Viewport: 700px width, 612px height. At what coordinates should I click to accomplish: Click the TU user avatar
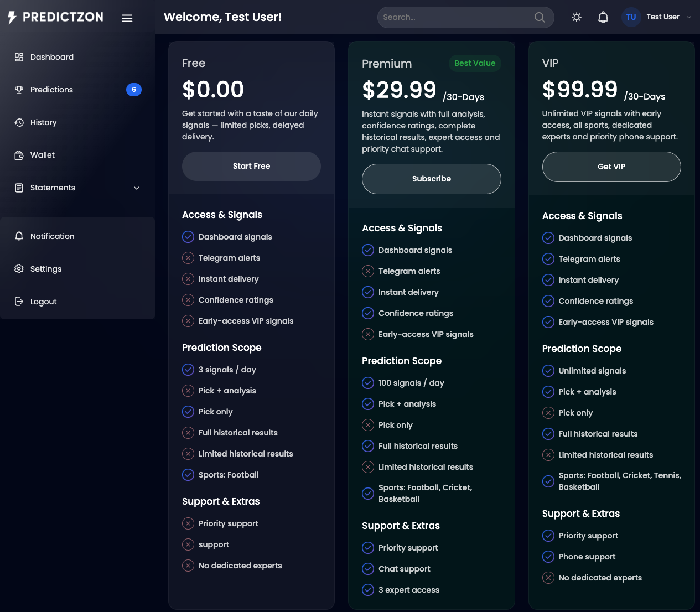tap(631, 17)
